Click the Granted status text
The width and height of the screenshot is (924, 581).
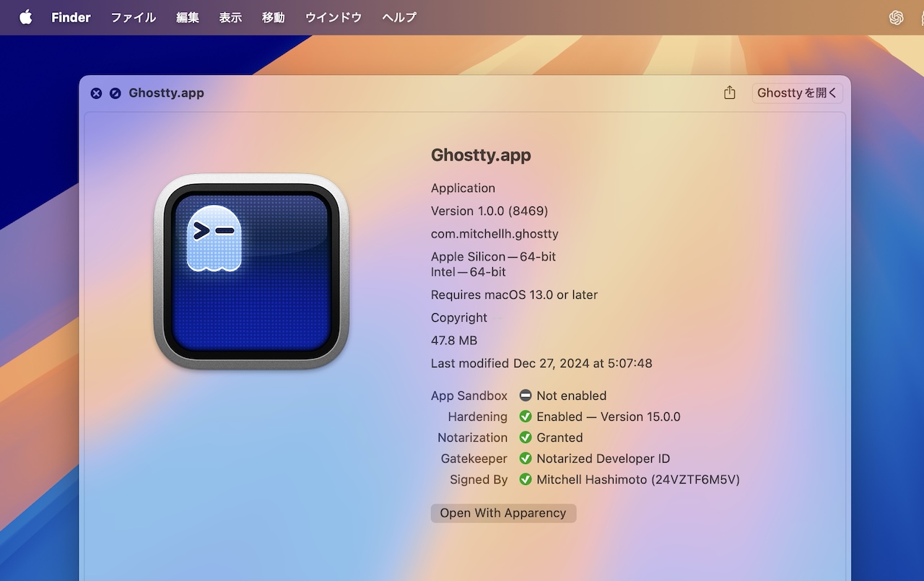(x=559, y=437)
